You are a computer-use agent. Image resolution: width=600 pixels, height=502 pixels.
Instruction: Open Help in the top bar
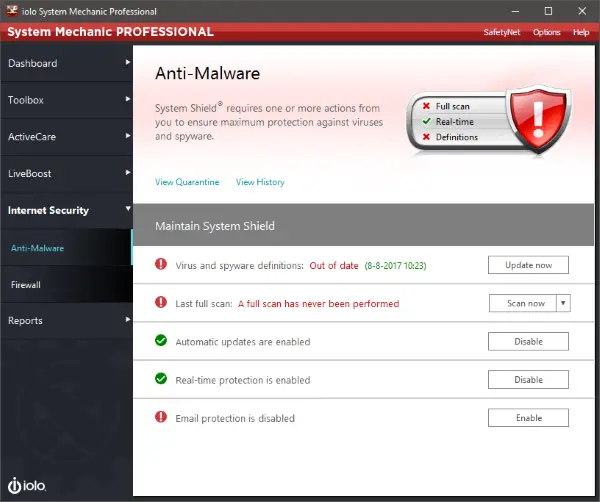581,32
